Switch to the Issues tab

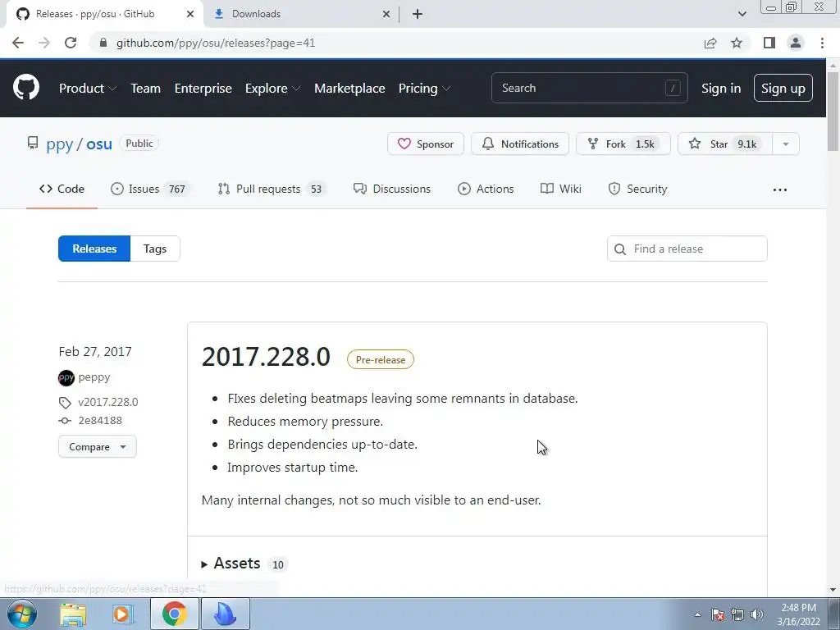point(151,189)
